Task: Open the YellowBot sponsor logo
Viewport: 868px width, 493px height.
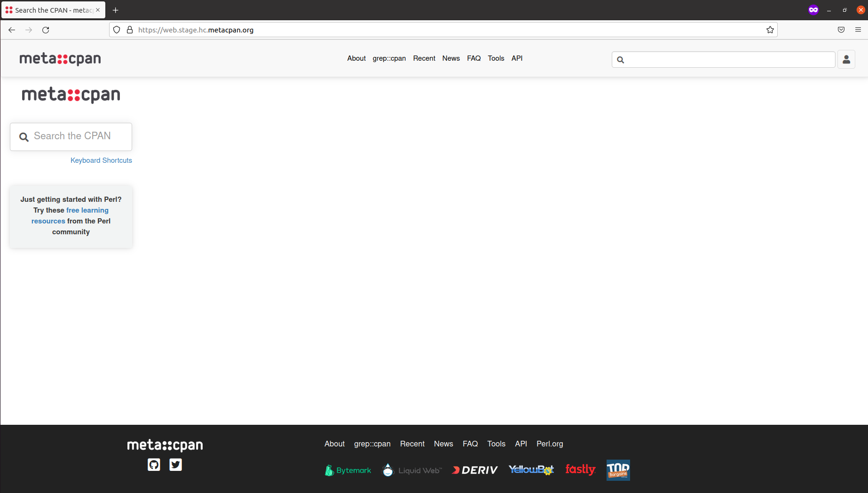Action: [531, 469]
